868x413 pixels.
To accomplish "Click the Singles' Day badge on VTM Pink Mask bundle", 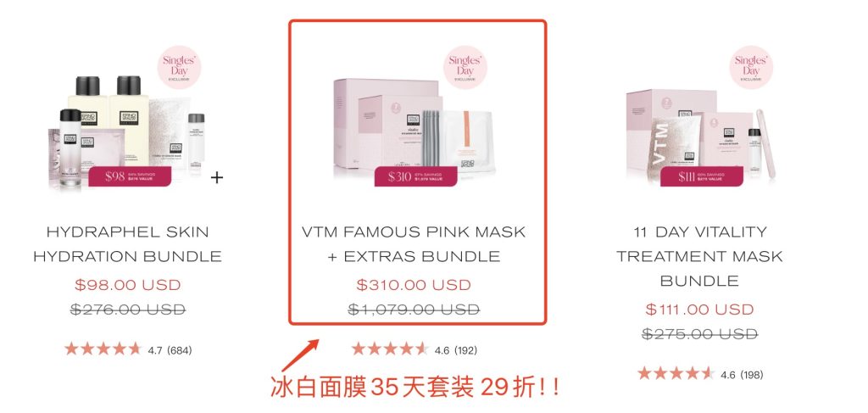I will point(465,68).
